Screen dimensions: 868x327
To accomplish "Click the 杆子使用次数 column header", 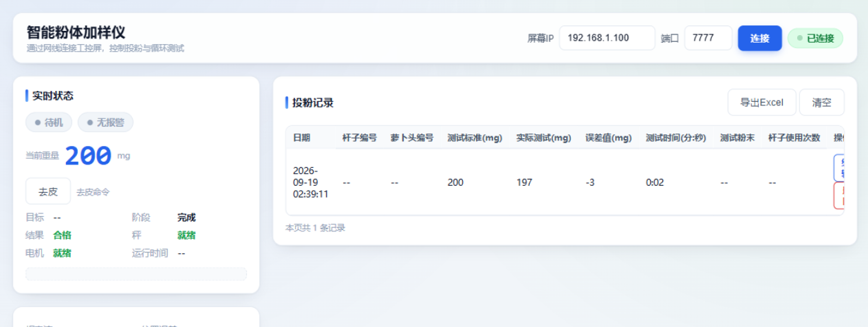I will [x=794, y=138].
